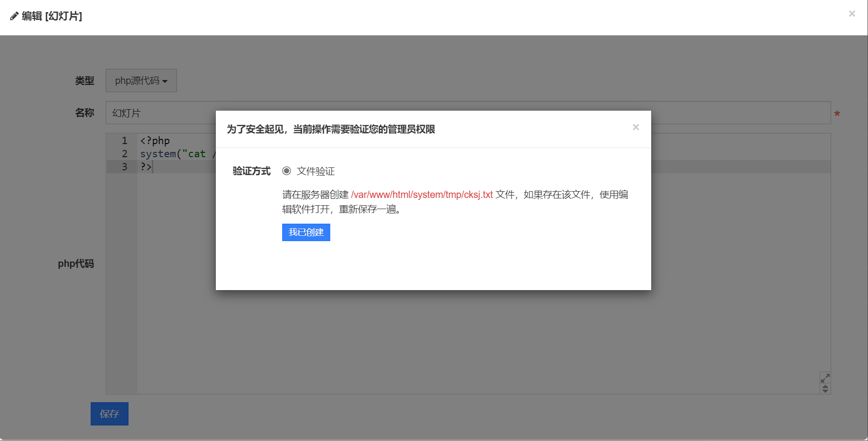Click the fullscreen expand icon in the code editor corner
The height and width of the screenshot is (441, 868).
(x=825, y=377)
